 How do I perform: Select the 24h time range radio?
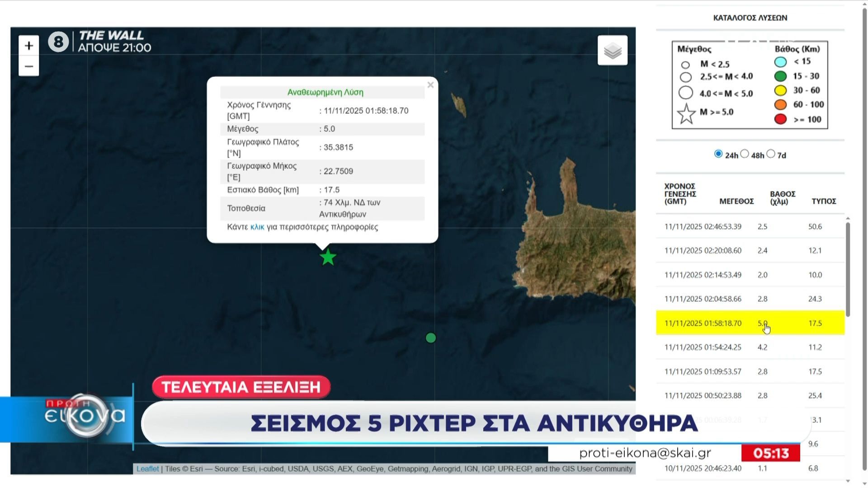pyautogui.click(x=718, y=154)
